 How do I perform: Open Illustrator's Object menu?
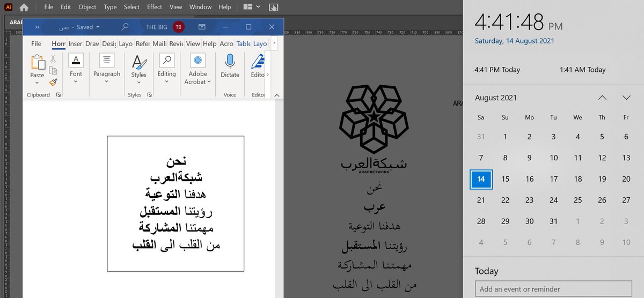coord(87,7)
